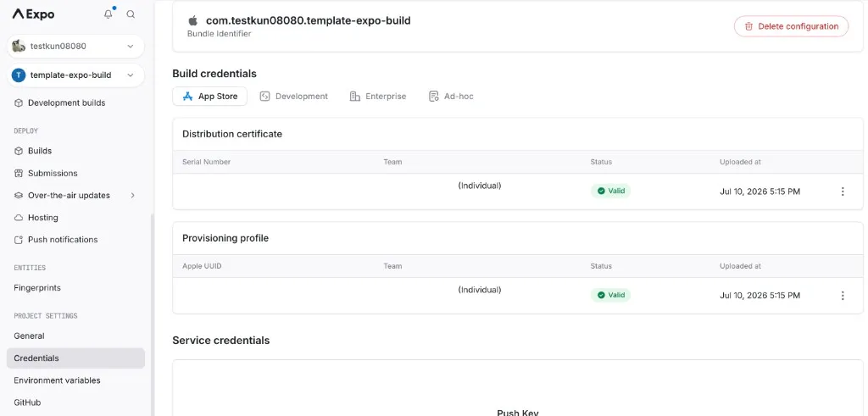The height and width of the screenshot is (416, 868).
Task: Click the Builds box icon
Action: 19,151
